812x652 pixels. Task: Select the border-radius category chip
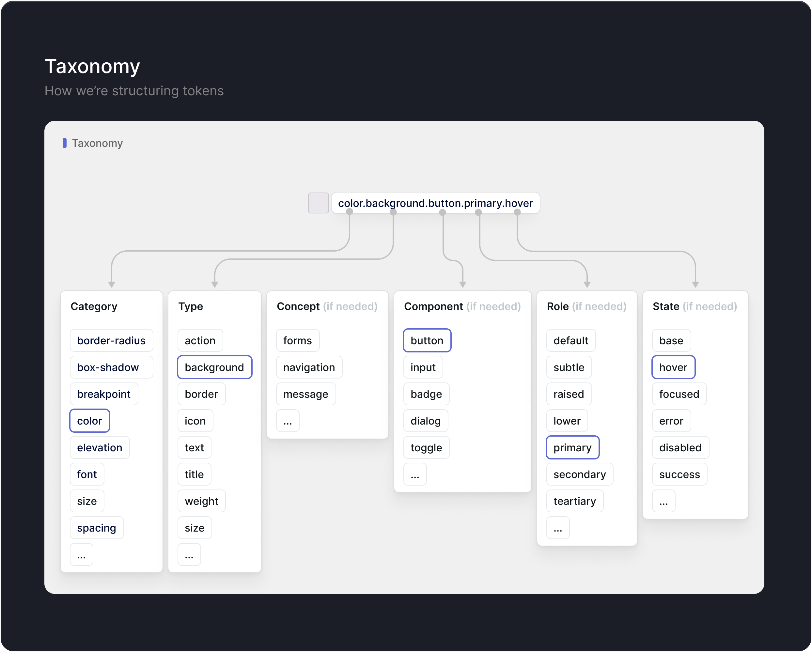tap(111, 340)
